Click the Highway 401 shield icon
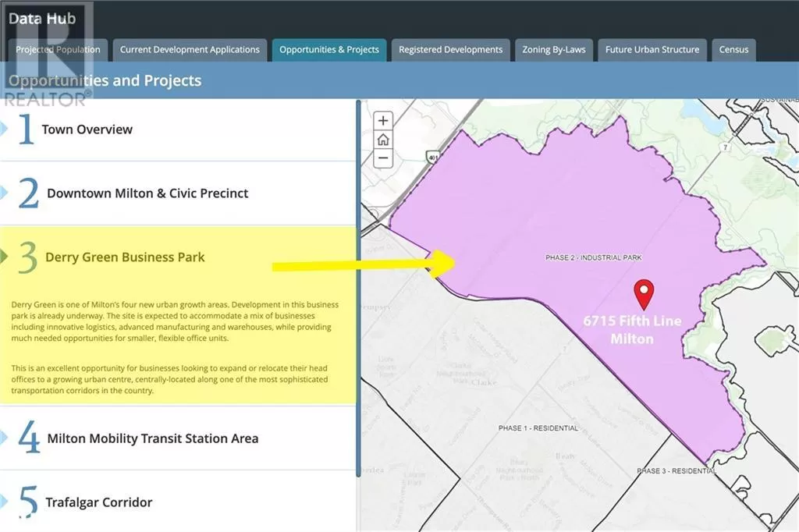The height and width of the screenshot is (532, 799). [431, 157]
